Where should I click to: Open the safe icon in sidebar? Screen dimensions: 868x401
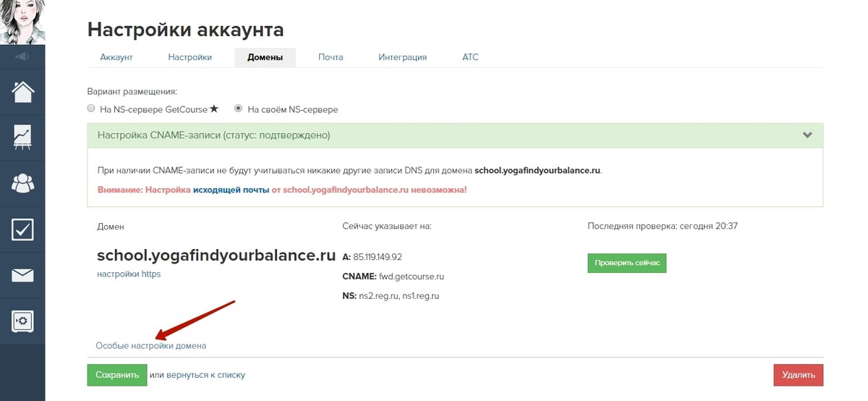[x=22, y=321]
